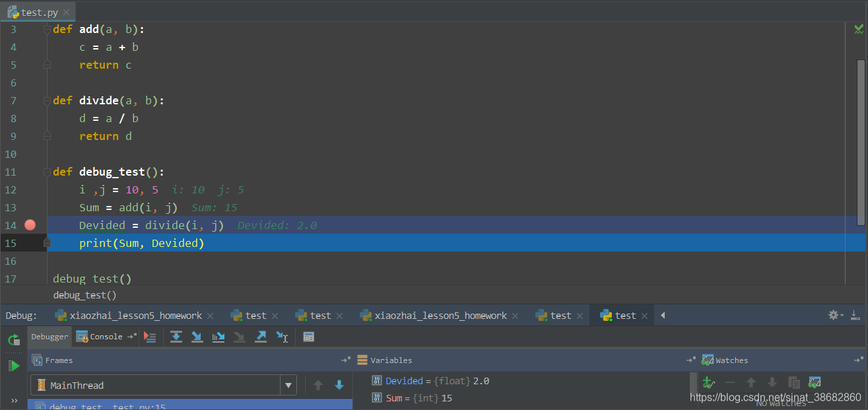Toggle the breakpoint on line 14
The image size is (868, 410).
(x=30, y=225)
